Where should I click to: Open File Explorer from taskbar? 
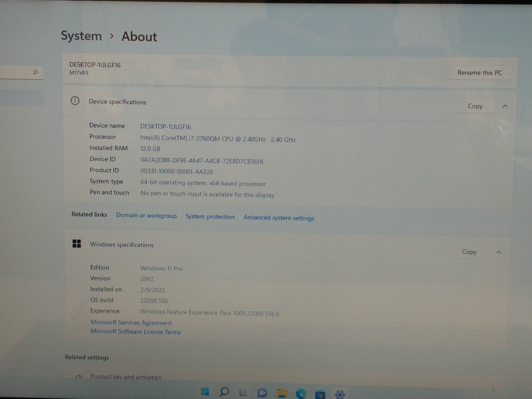tap(282, 394)
